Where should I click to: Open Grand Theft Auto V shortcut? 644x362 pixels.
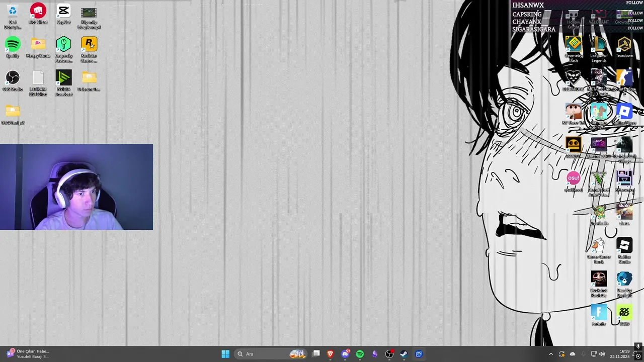[599, 184]
